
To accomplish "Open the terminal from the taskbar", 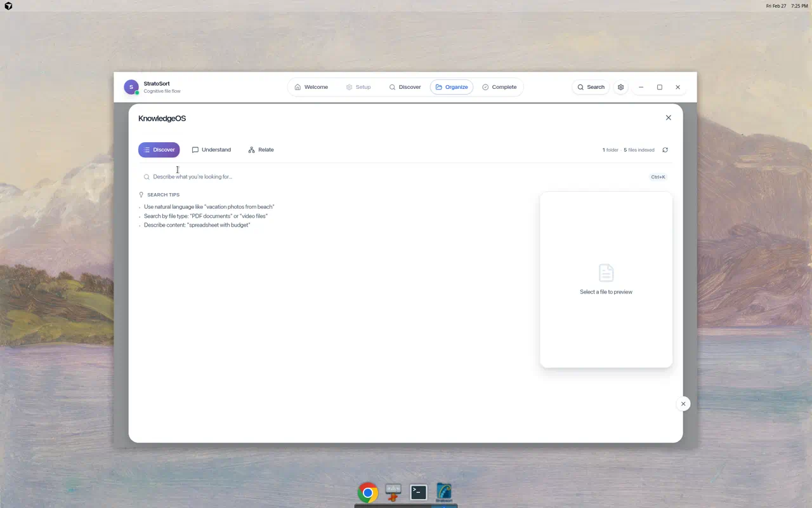I will coord(418,491).
